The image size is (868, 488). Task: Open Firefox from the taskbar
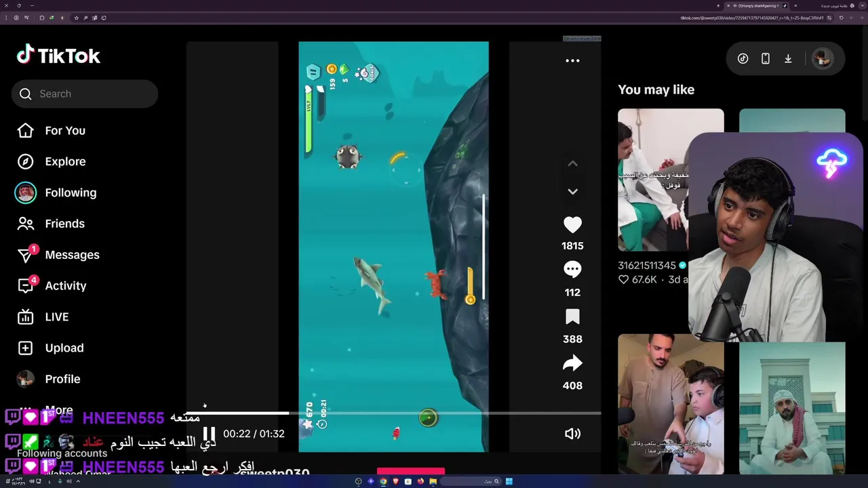pyautogui.click(x=420, y=482)
